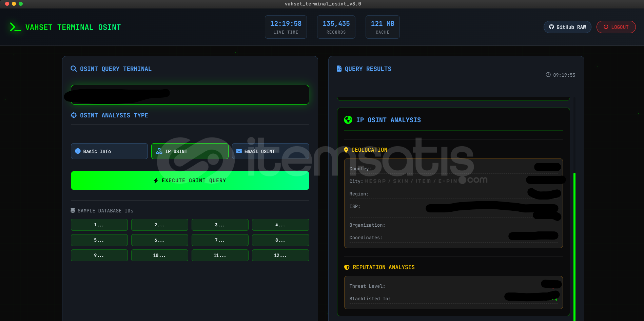The height and width of the screenshot is (321, 644).
Task: Click the info icon on Basic Info
Action: [78, 151]
